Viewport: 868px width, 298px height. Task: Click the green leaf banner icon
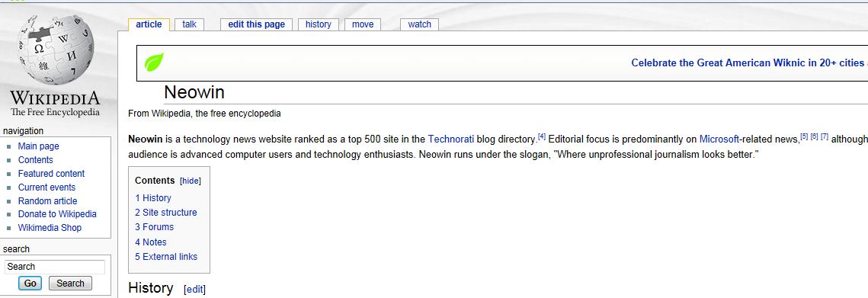click(154, 62)
